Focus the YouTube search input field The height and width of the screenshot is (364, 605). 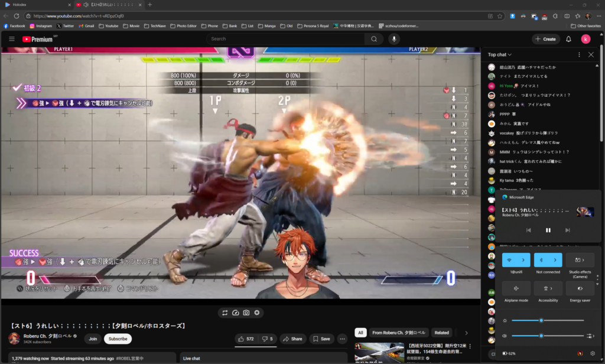click(285, 39)
